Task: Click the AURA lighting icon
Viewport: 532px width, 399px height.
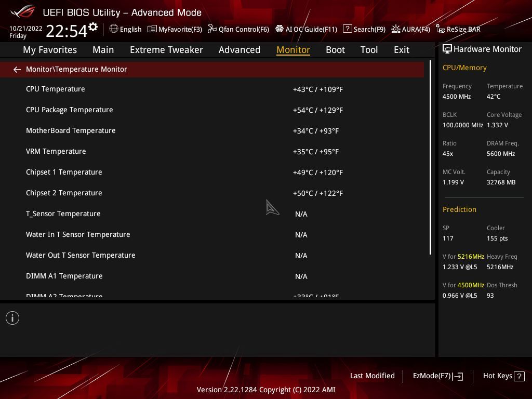Action: coord(395,29)
